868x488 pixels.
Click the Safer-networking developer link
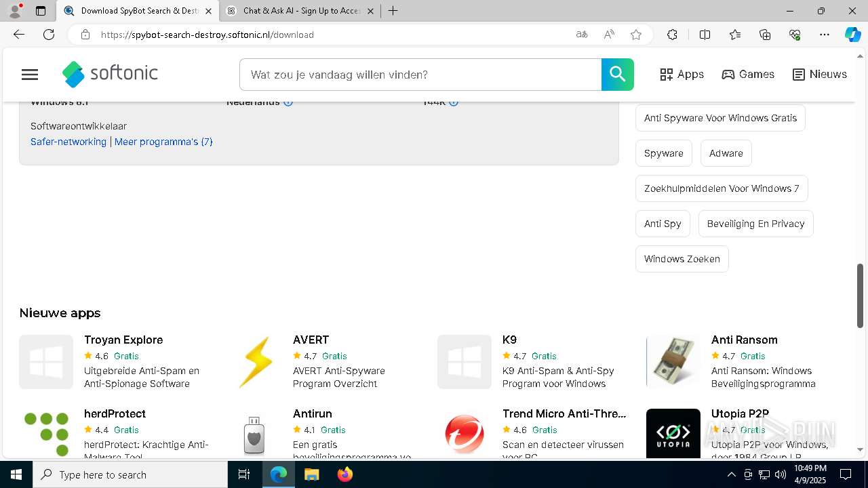tap(68, 142)
